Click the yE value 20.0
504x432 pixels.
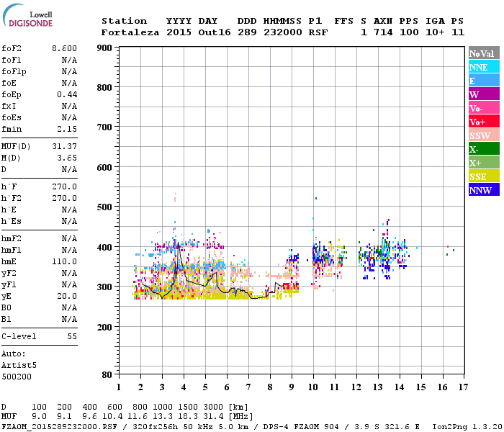click(67, 297)
